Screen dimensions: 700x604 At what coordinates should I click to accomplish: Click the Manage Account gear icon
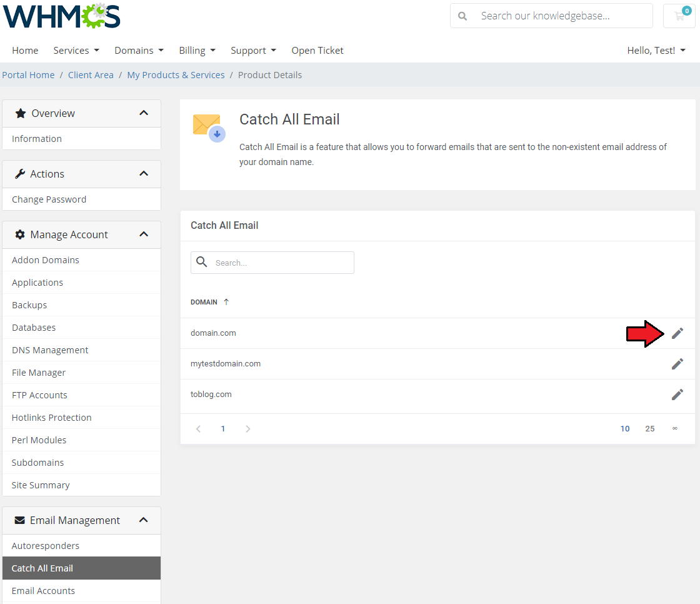click(20, 234)
